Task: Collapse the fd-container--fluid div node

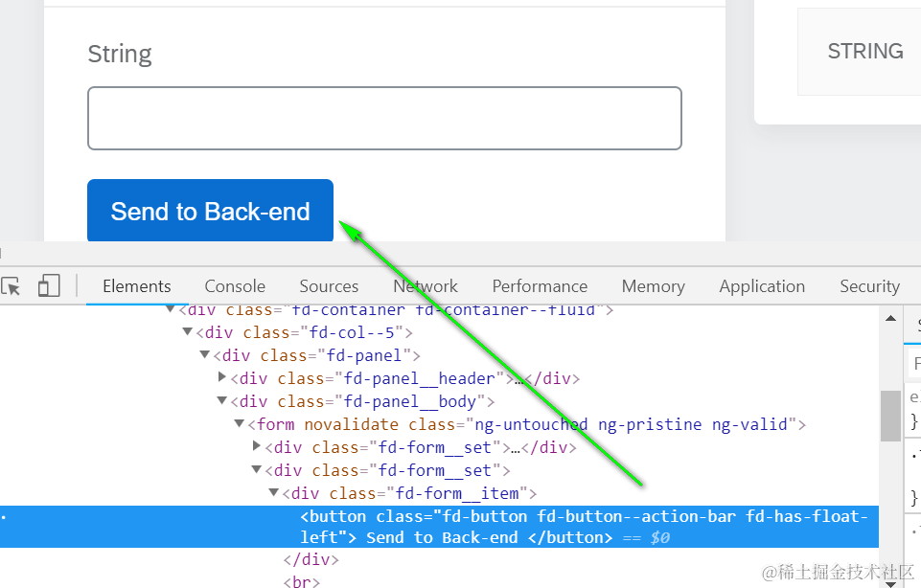Action: (171, 308)
